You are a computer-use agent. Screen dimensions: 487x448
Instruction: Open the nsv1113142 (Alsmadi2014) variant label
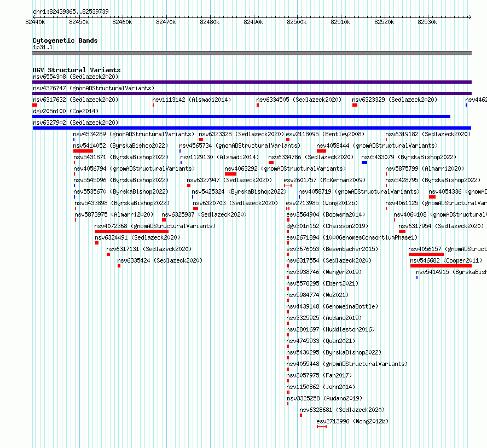(192, 100)
